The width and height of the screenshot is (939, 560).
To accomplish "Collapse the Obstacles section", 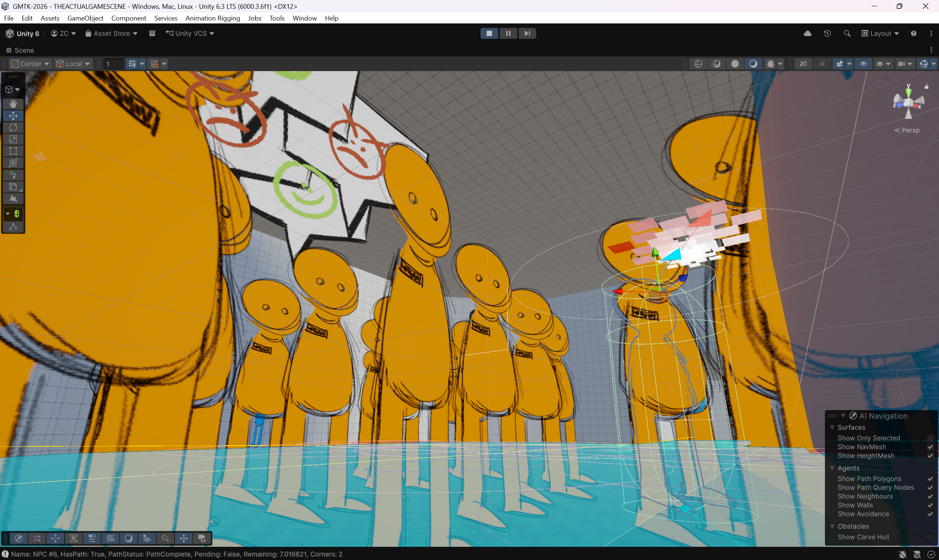I will tap(832, 526).
